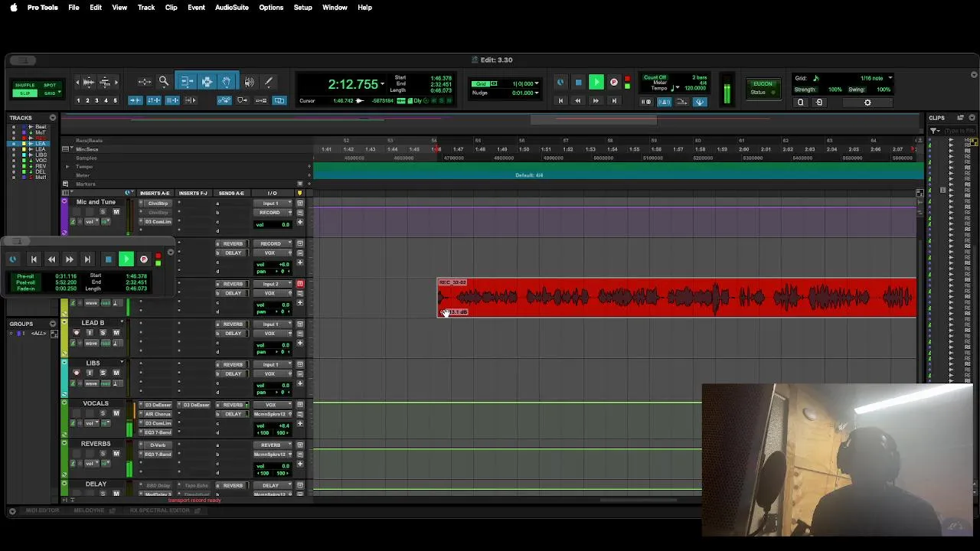Open Input 2 selector on recording track
The height and width of the screenshot is (551, 980).
(x=271, y=284)
